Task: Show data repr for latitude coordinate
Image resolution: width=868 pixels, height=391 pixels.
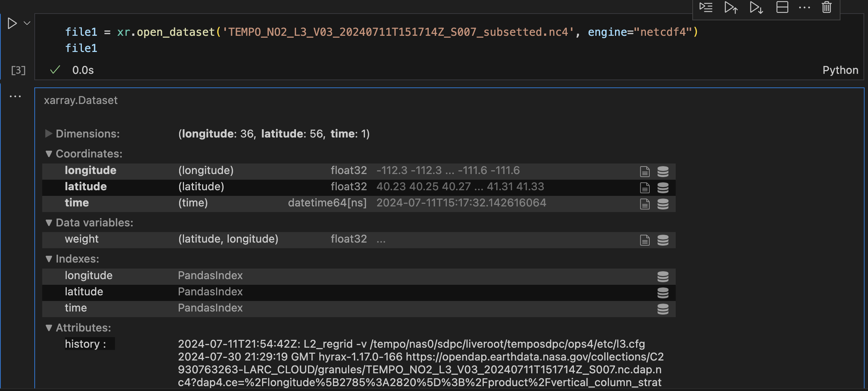Action: [663, 188]
